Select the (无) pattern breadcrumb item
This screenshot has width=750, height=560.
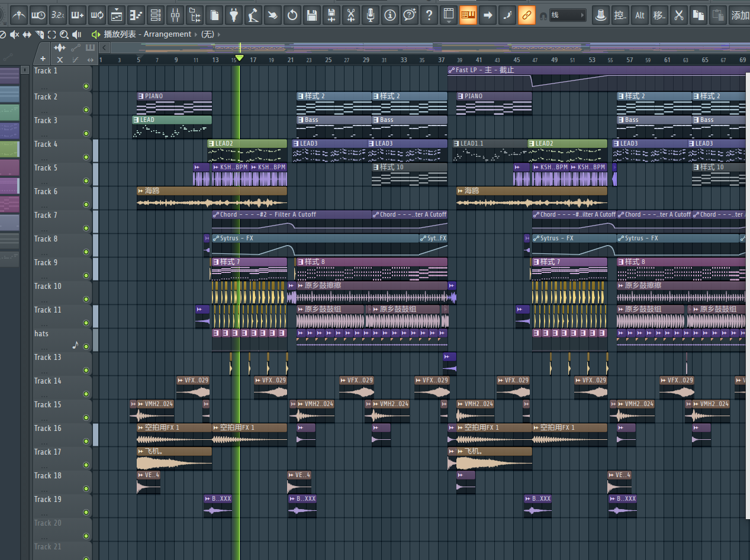pos(207,34)
